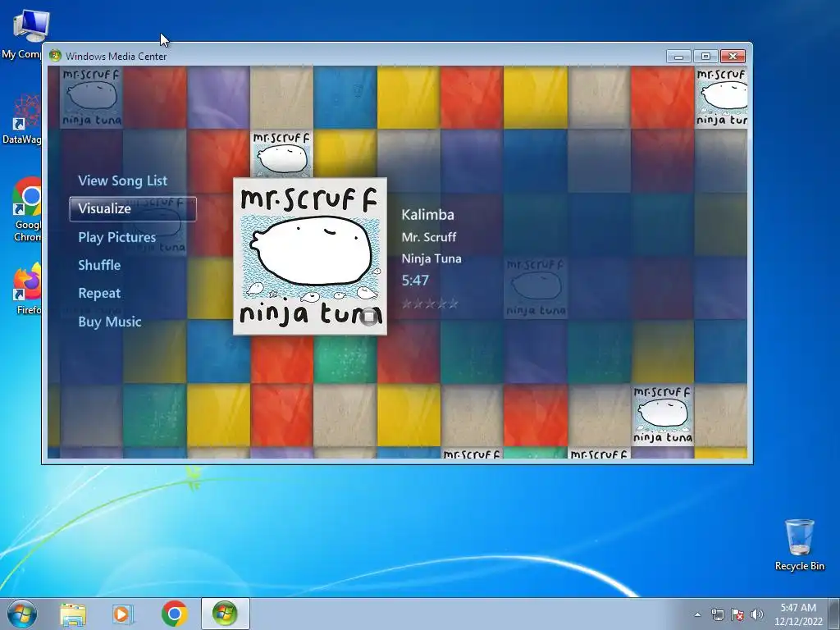840x630 pixels.
Task: Close the Windows Media Center window
Action: [733, 57]
